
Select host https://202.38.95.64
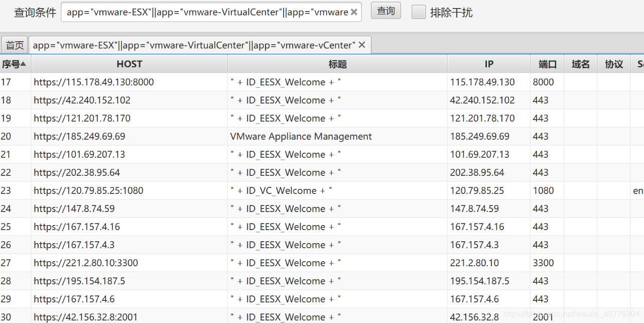[x=77, y=172]
